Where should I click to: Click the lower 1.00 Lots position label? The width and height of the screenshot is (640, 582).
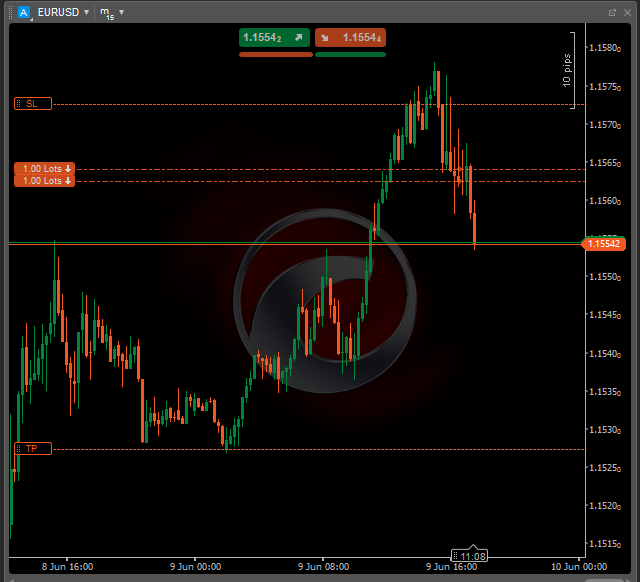44,180
